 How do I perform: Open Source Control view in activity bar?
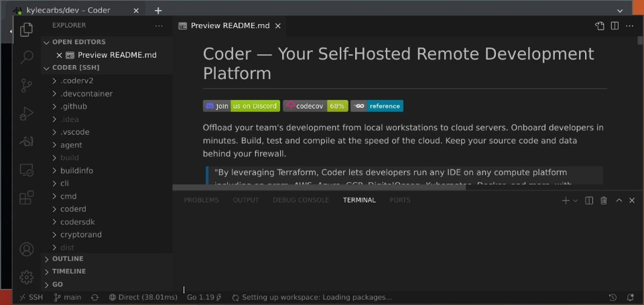(26, 86)
